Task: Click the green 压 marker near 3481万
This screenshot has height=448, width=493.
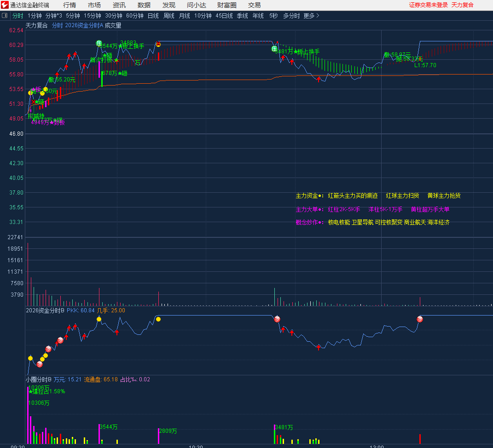Action: 274,49
